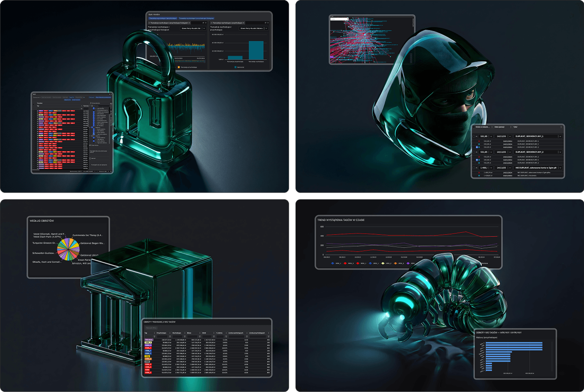Click the search box in the network graph panel
584x392 pixels.
[339, 19]
